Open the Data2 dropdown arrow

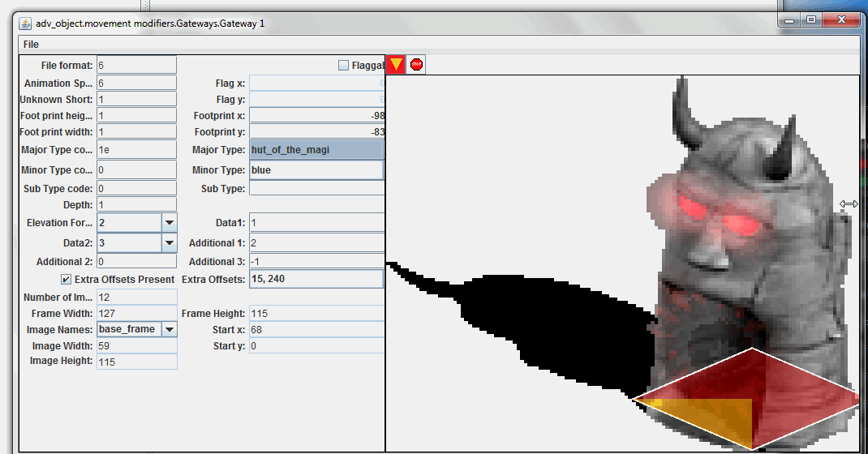[x=170, y=242]
